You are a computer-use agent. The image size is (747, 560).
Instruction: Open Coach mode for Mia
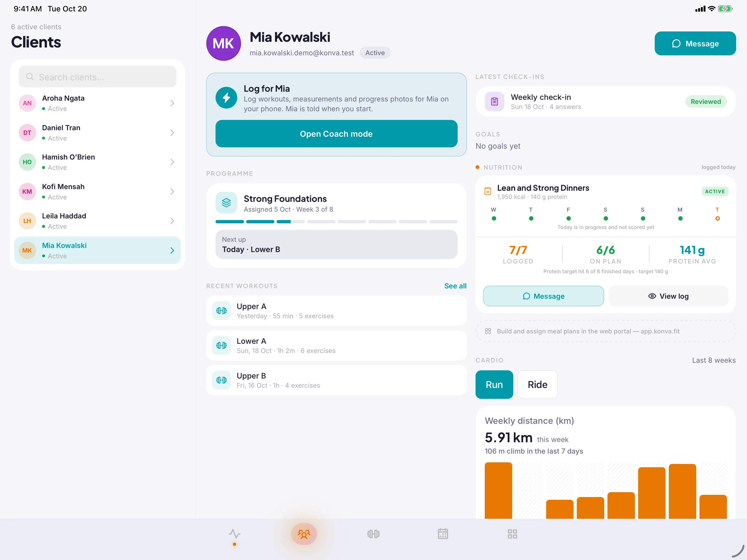coord(336,134)
